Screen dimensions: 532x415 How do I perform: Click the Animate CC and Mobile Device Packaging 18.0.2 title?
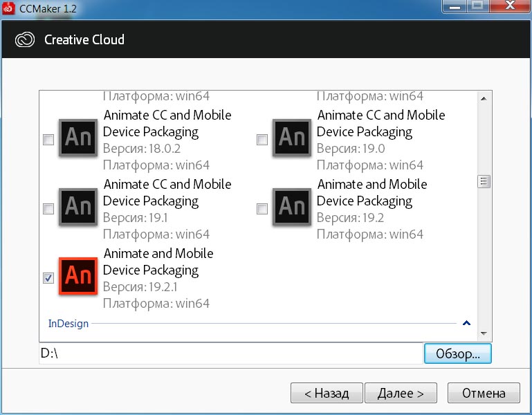pyautogui.click(x=167, y=123)
